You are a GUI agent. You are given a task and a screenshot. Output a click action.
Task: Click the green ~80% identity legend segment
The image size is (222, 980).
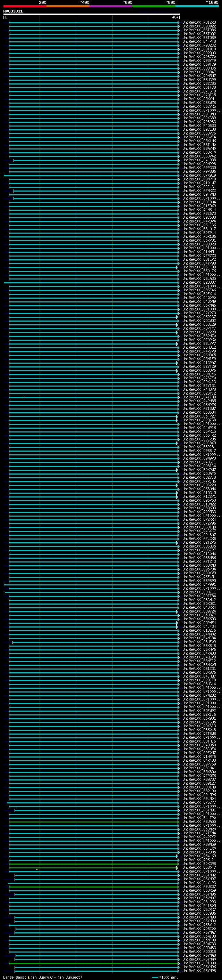(x=154, y=6)
